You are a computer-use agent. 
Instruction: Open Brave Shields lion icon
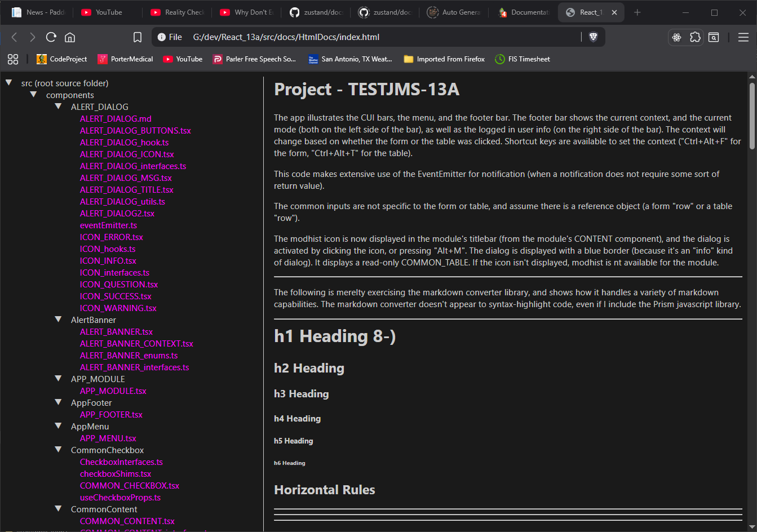pyautogui.click(x=593, y=37)
